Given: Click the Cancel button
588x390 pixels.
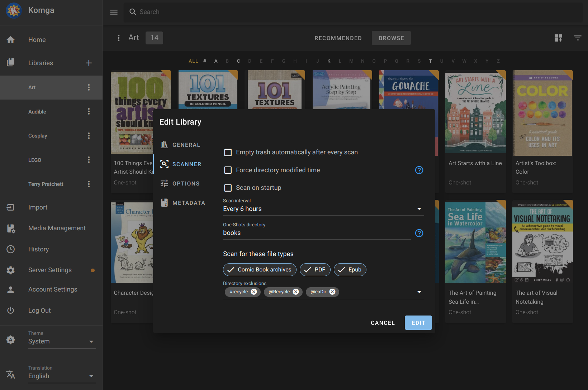Looking at the screenshot, I should click(383, 323).
